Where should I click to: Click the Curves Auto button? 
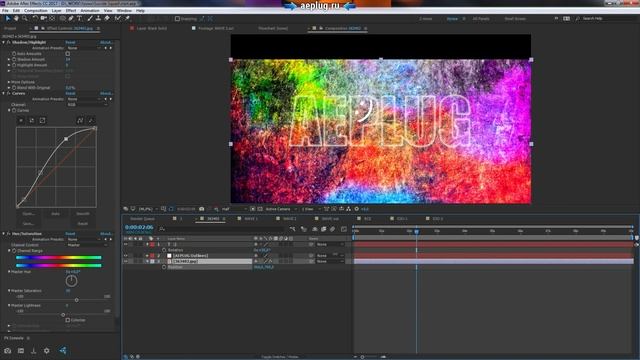[x=56, y=213]
